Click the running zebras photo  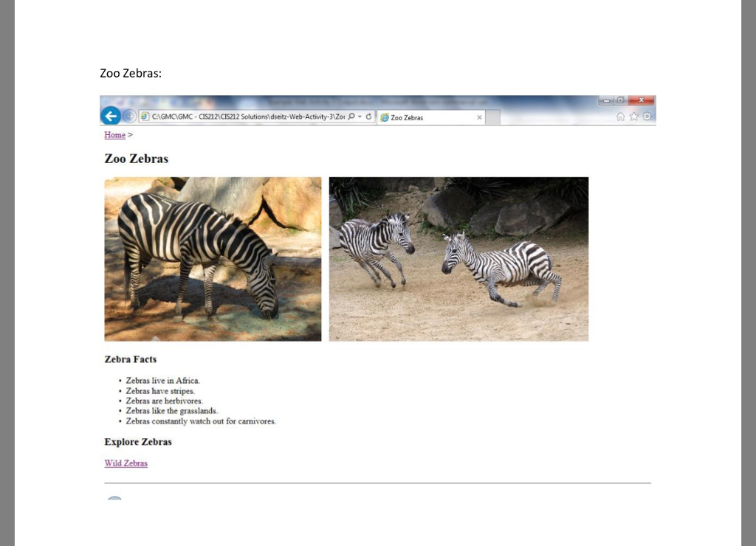point(458,258)
